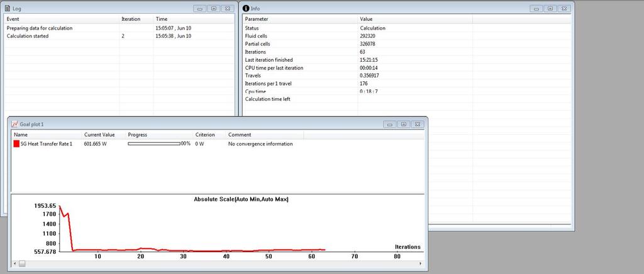Click the value 176
The image size is (644, 274).
(x=364, y=84)
